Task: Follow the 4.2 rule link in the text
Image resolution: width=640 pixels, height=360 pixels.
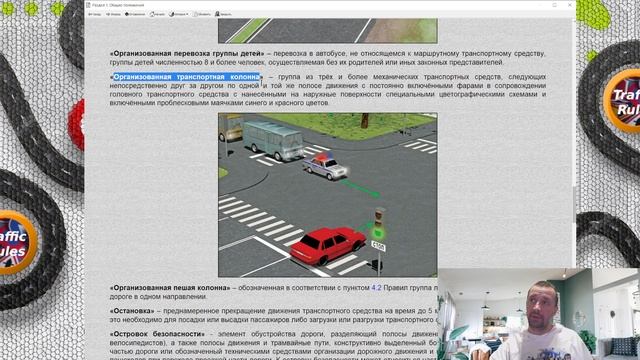Action: point(376,288)
